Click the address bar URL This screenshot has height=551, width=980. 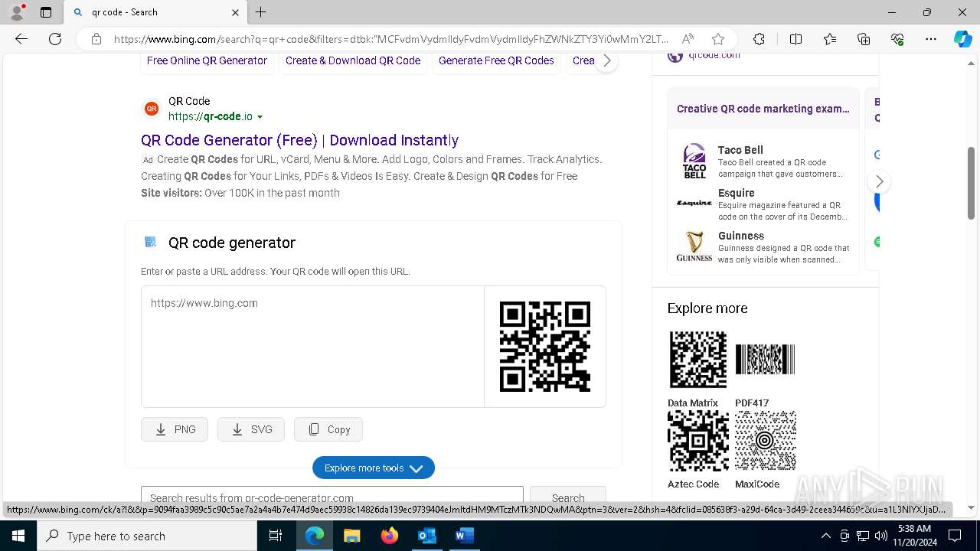coord(390,39)
